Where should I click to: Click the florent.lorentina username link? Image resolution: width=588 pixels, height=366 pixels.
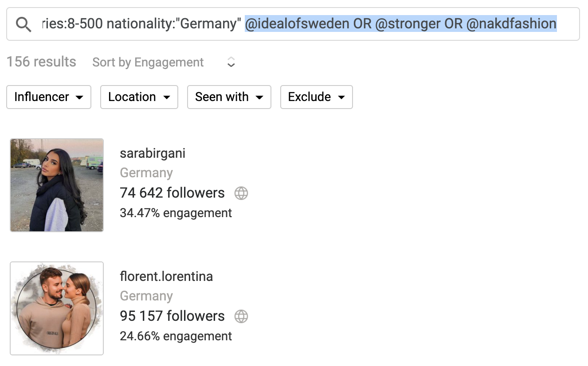[x=166, y=276]
